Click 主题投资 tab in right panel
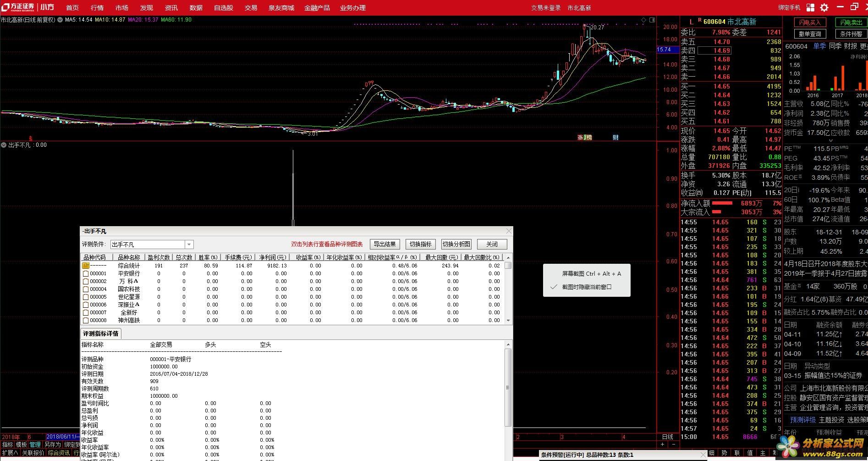This screenshot has height=461, width=868. coord(831,420)
